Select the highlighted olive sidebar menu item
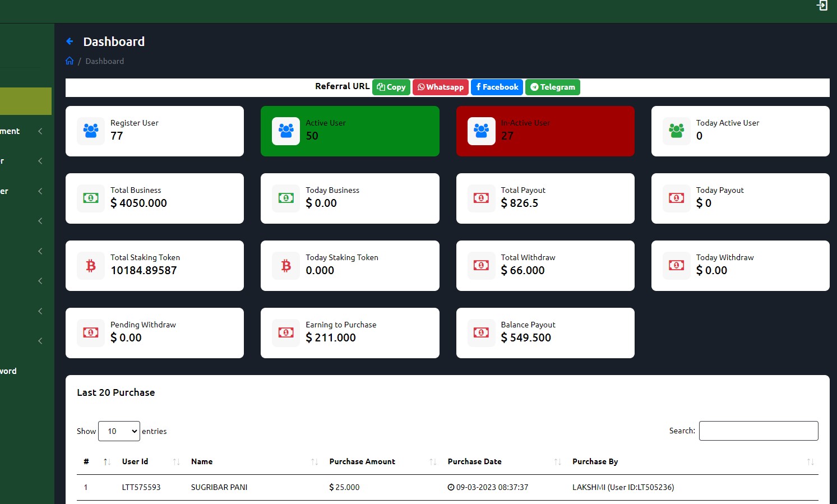The height and width of the screenshot is (504, 837). pos(26,101)
